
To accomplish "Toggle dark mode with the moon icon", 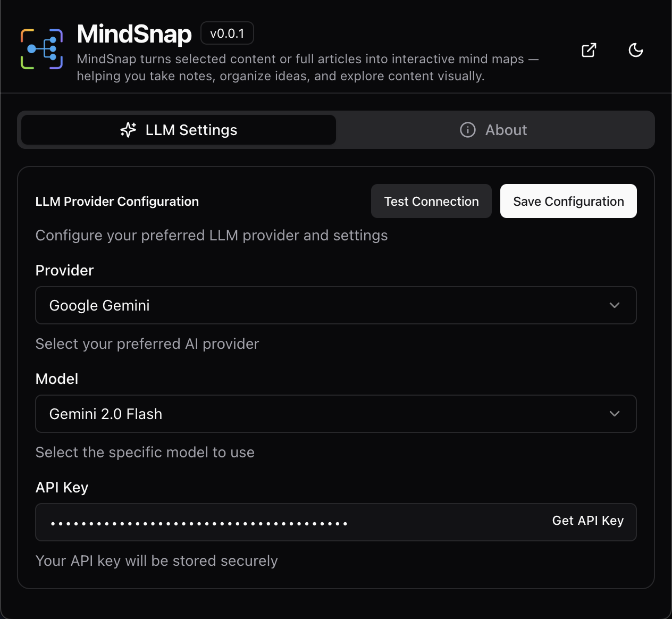I will [x=636, y=50].
